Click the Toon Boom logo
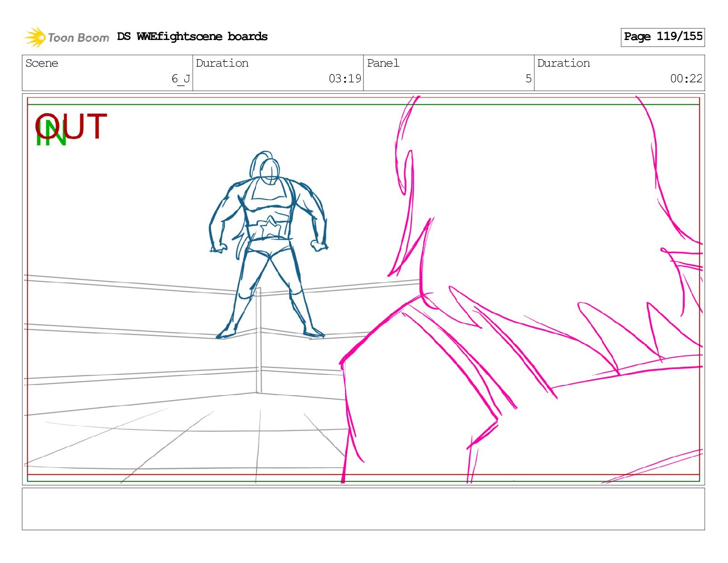The image size is (728, 563). (66, 37)
